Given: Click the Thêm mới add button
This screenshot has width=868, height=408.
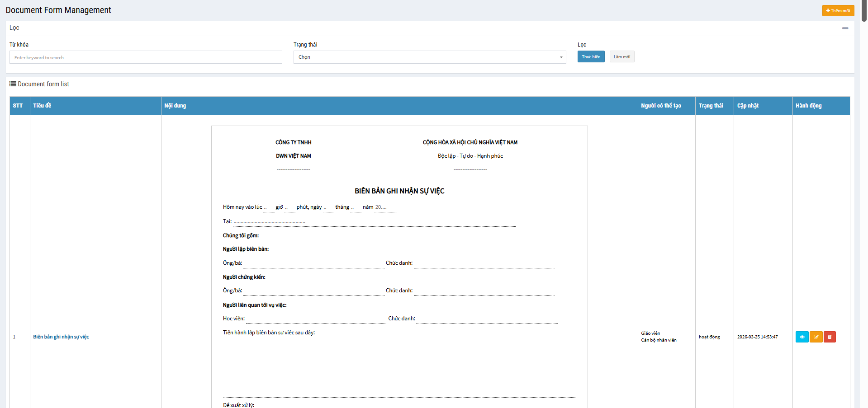Looking at the screenshot, I should 838,10.
